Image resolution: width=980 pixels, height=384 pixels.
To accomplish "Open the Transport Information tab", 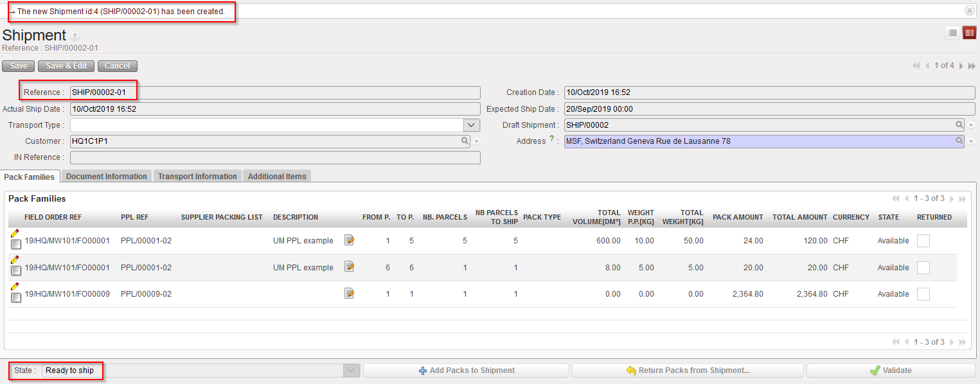I will 197,177.
